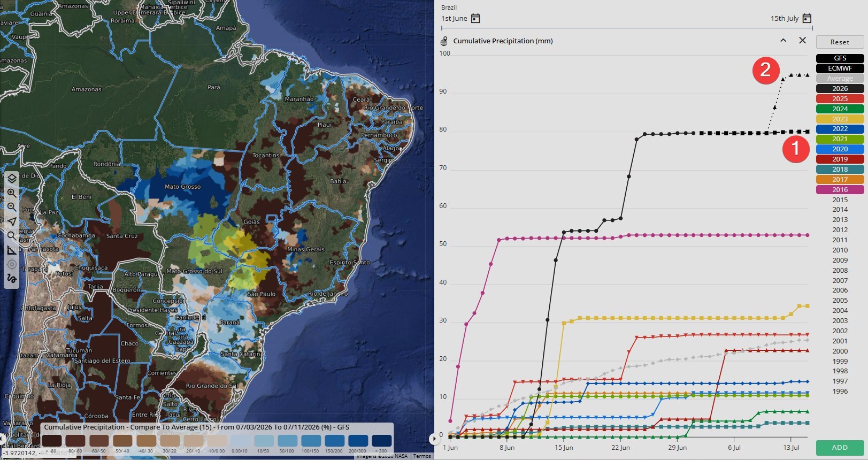Zoom in on the map

pyautogui.click(x=12, y=193)
